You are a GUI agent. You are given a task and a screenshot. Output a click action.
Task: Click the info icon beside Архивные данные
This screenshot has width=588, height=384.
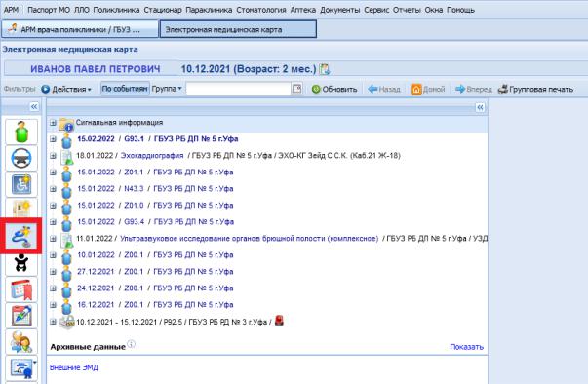(x=131, y=344)
